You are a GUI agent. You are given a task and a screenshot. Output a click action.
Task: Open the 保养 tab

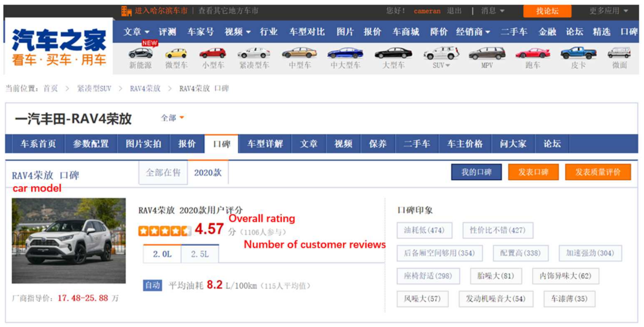pos(378,144)
